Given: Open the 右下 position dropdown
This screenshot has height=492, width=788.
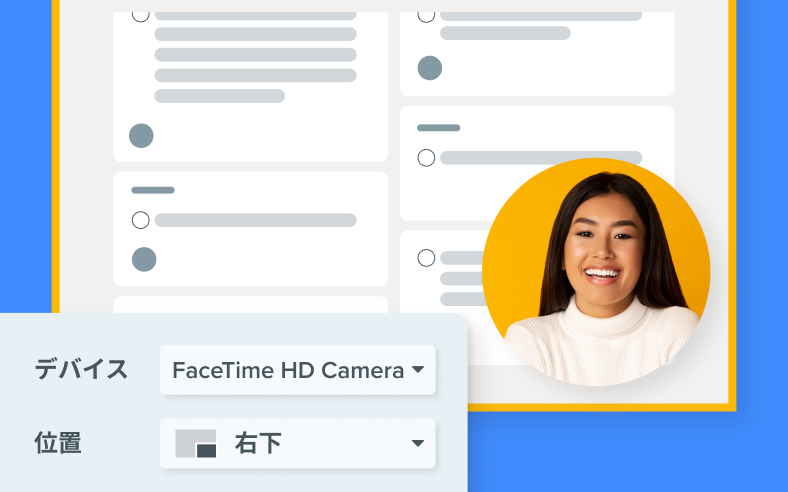Looking at the screenshot, I should (298, 443).
